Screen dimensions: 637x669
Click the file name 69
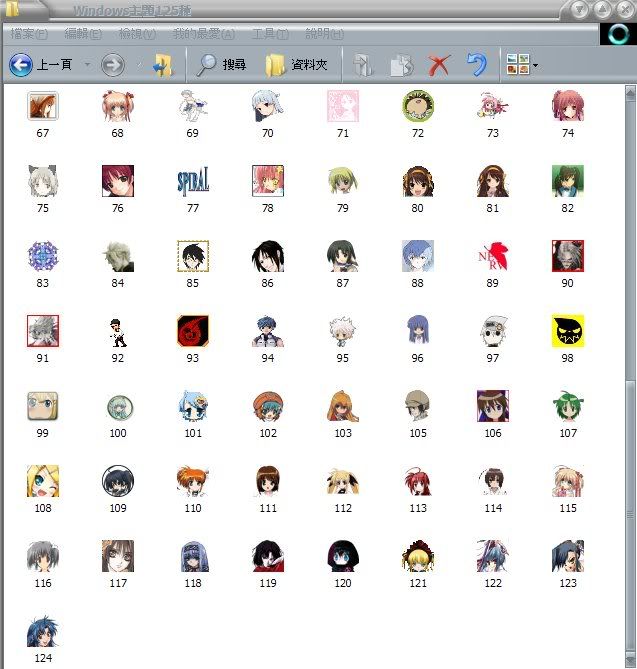pos(192,133)
